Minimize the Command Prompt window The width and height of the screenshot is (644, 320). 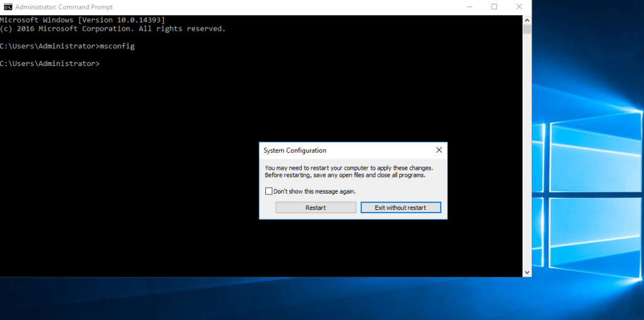469,6
